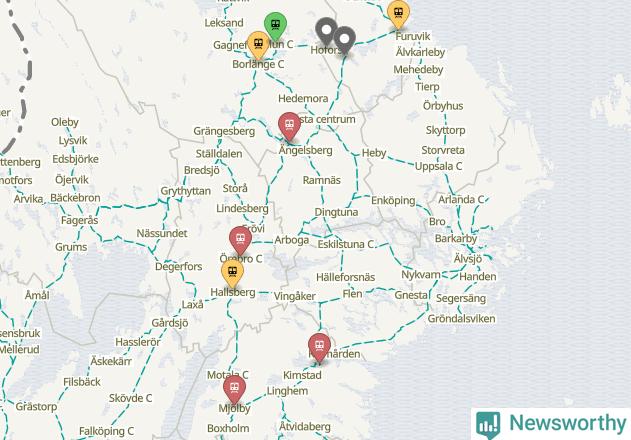Screen dimensions: 631x440
Task: Click the yellow train marker at Hallsberg
Action: point(232,274)
